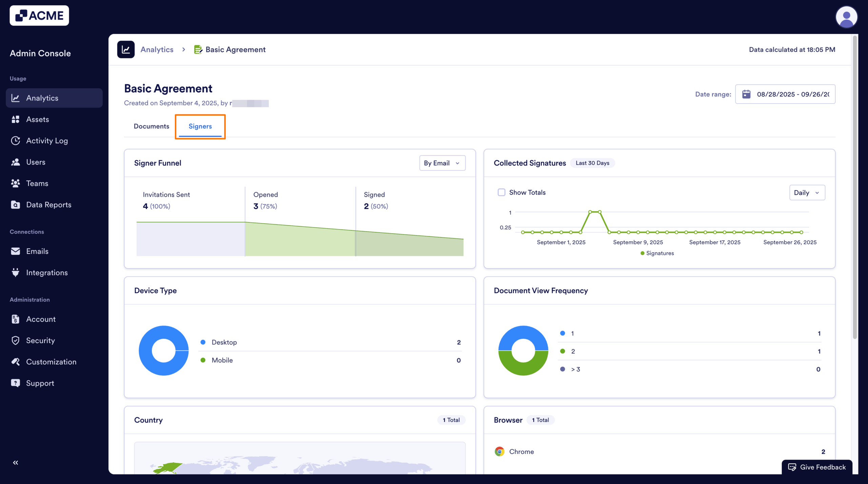Open Security via the shield icon
This screenshot has width=868, height=484.
(x=15, y=340)
